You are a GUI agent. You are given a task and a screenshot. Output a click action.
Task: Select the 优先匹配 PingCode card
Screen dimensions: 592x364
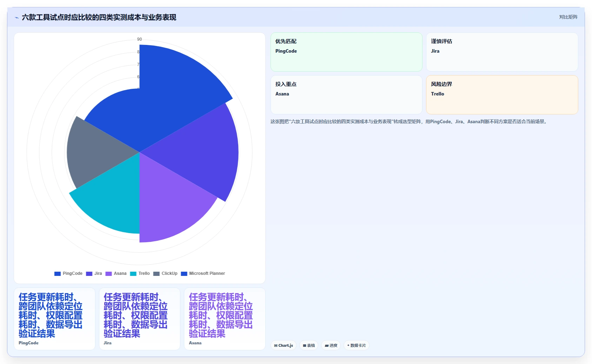(346, 52)
